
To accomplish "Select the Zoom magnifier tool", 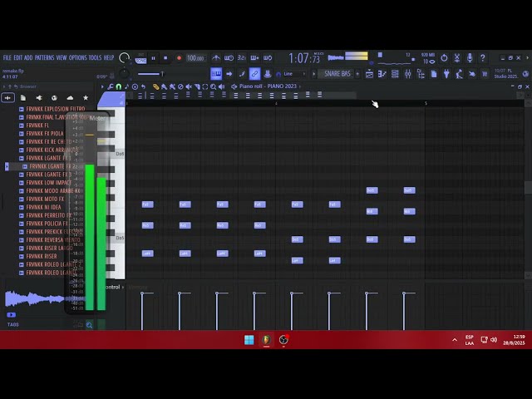I will pos(213,86).
